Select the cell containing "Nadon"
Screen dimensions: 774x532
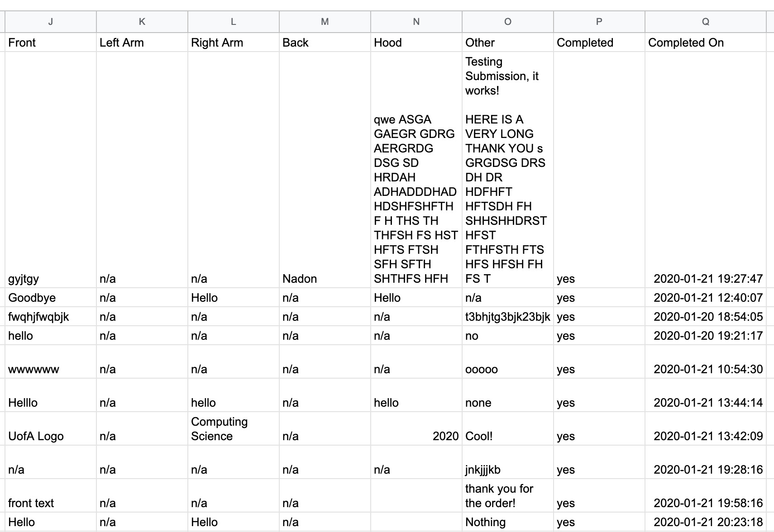point(325,279)
